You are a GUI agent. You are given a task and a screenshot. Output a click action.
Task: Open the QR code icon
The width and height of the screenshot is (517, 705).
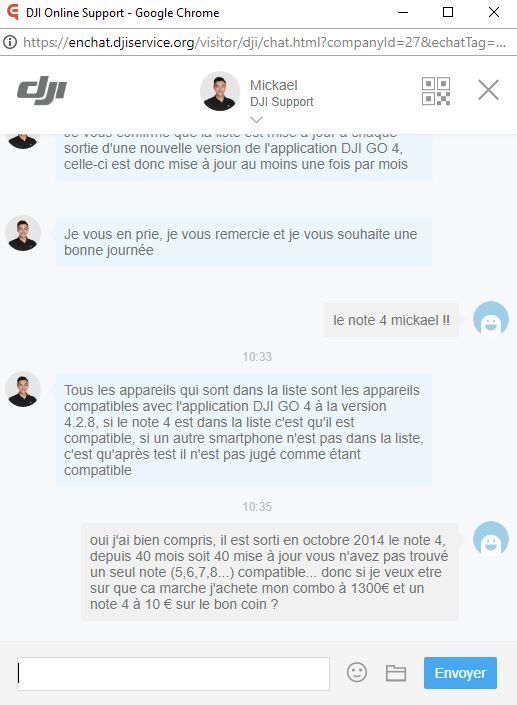[436, 91]
